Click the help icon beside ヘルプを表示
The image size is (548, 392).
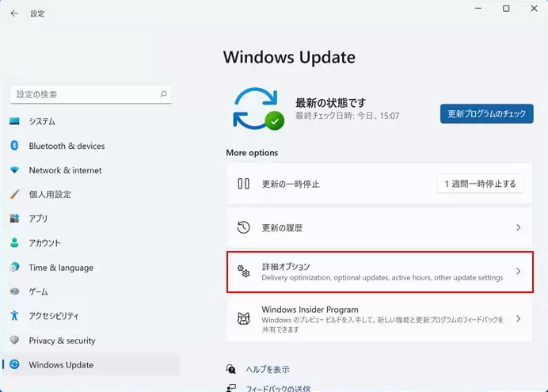tap(230, 369)
